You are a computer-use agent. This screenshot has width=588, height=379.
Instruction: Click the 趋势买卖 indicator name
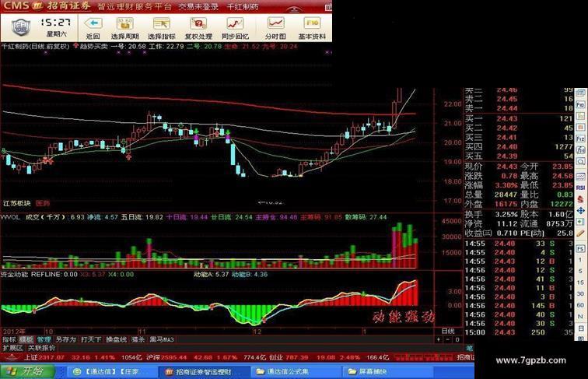(94, 47)
